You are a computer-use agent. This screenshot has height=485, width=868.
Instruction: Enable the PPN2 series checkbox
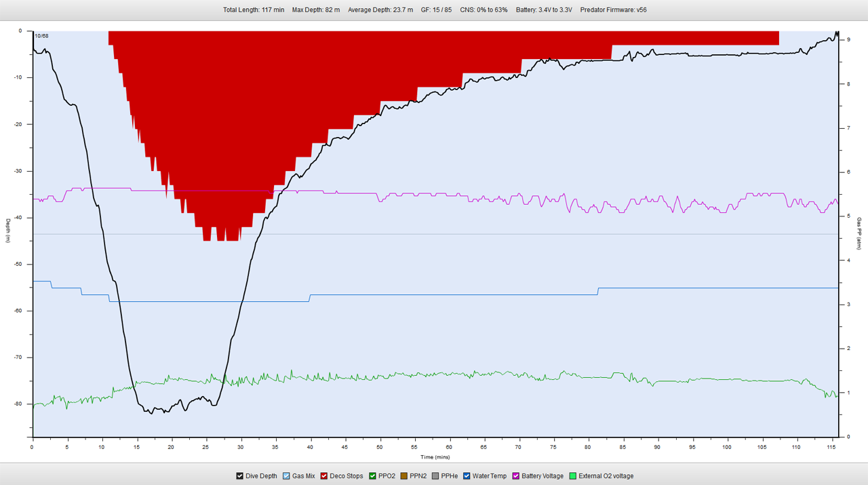pyautogui.click(x=403, y=476)
